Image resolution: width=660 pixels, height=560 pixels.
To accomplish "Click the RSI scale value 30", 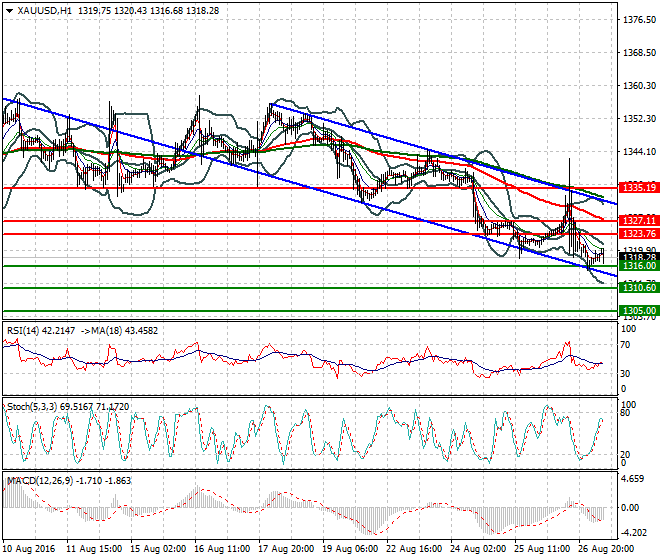I will [x=626, y=373].
